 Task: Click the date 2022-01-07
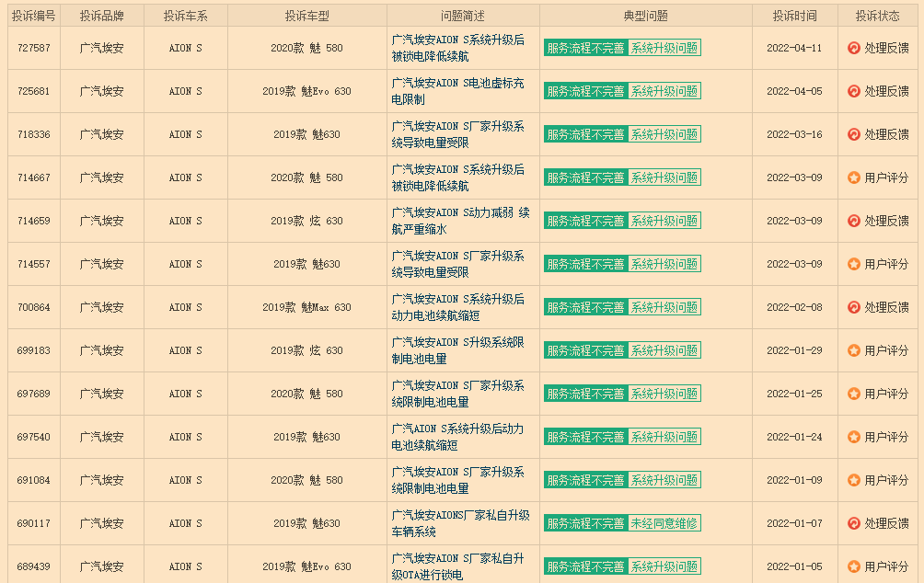pyautogui.click(x=794, y=523)
